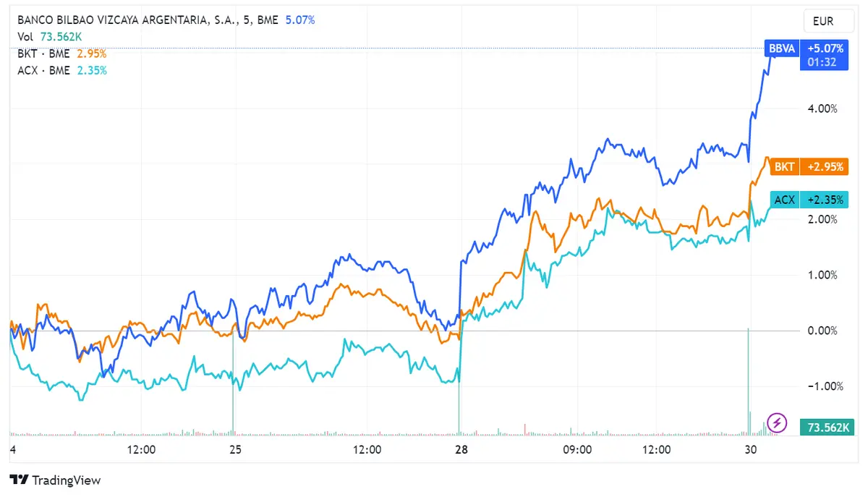This screenshot has height=497, width=868.
Task: Click the 4.00% level on price scale
Action: pyautogui.click(x=824, y=108)
